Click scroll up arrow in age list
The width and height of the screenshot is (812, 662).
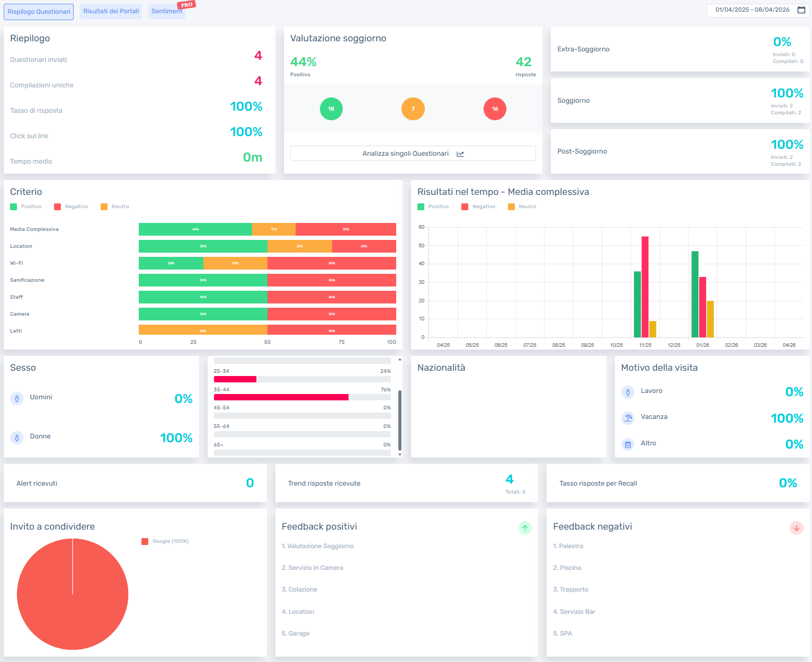click(x=400, y=360)
